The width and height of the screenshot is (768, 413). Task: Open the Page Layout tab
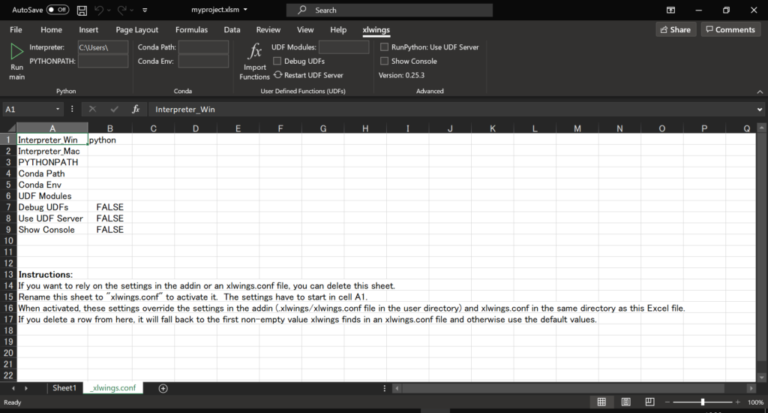137,29
